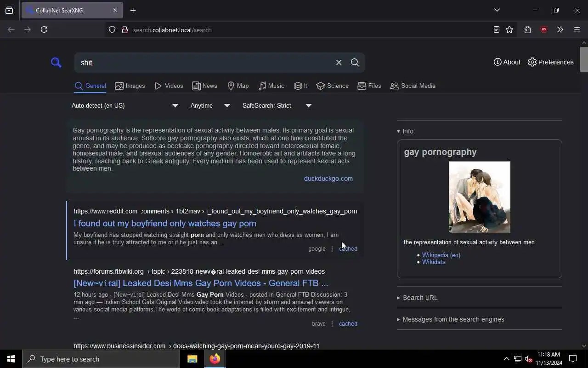The height and width of the screenshot is (368, 588).
Task: Open the ftbwiki forum result URL
Action: (199, 271)
